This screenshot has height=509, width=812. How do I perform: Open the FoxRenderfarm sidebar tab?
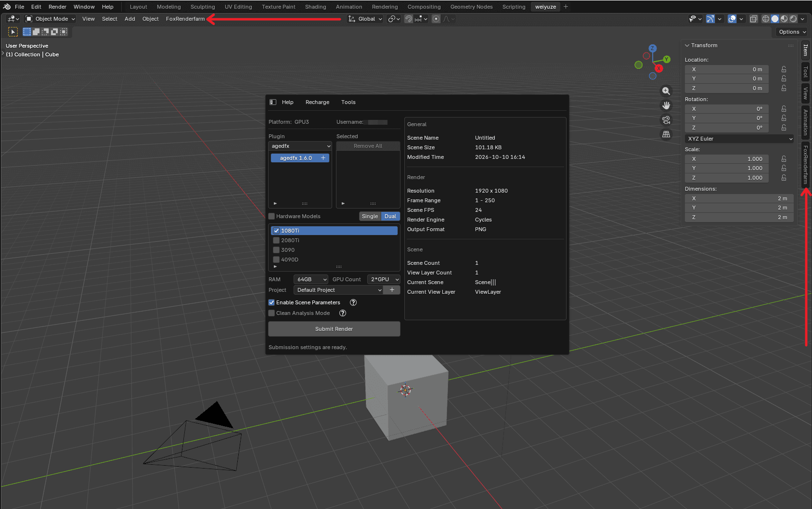[x=805, y=164]
